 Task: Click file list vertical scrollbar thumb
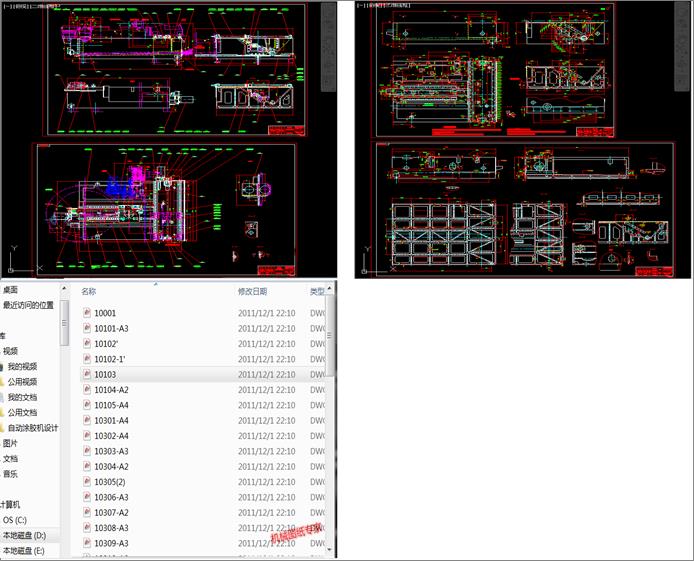point(329,336)
